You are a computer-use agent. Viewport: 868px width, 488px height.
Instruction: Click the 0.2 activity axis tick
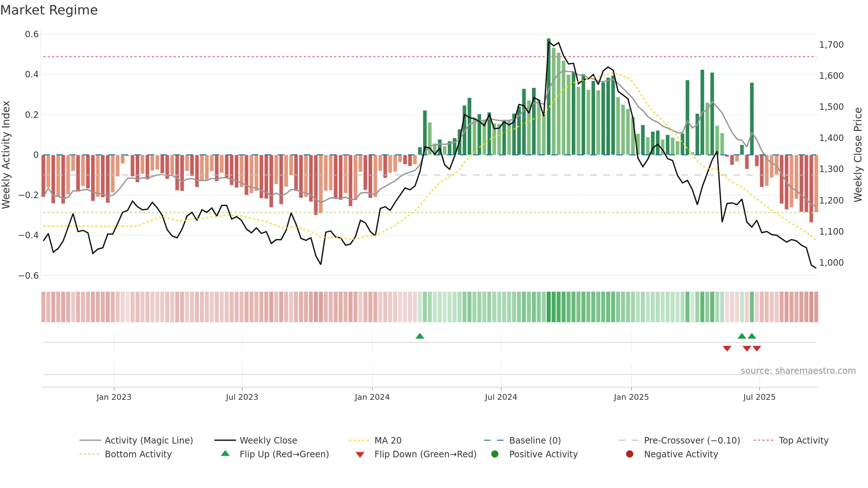point(32,115)
